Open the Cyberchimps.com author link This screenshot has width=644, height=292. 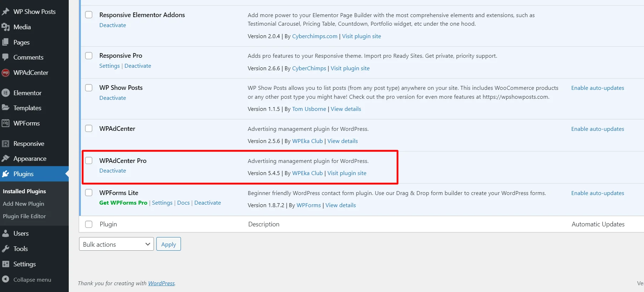[315, 36]
